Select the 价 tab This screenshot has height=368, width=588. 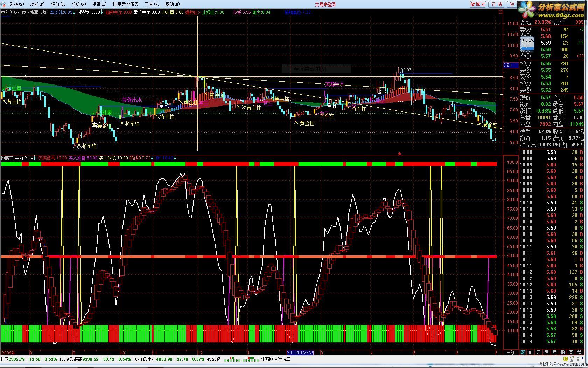531,353
